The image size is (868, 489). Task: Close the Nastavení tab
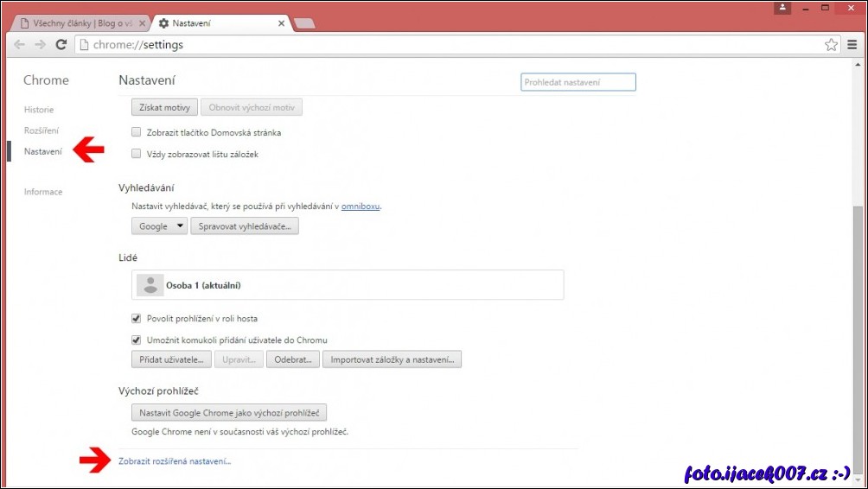click(281, 23)
